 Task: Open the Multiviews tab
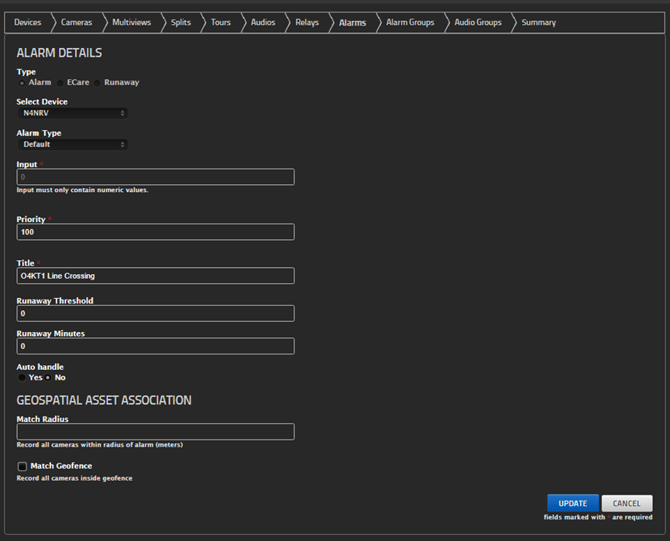[131, 22]
